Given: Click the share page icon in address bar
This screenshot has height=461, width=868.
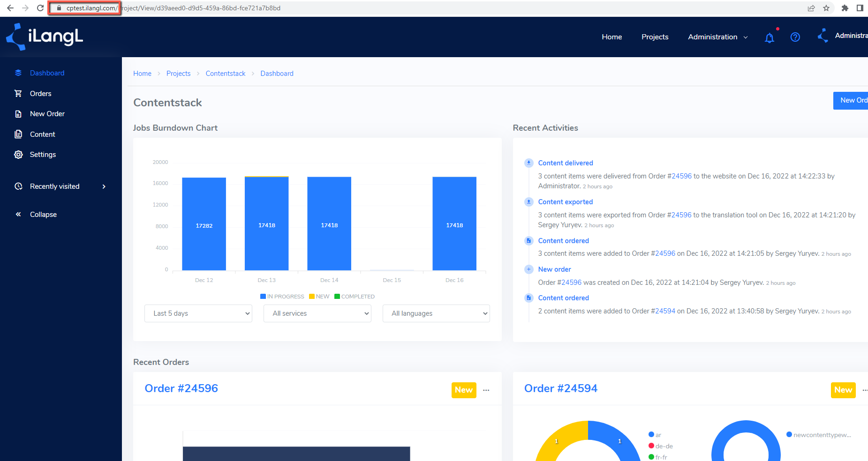Looking at the screenshot, I should click(x=811, y=8).
